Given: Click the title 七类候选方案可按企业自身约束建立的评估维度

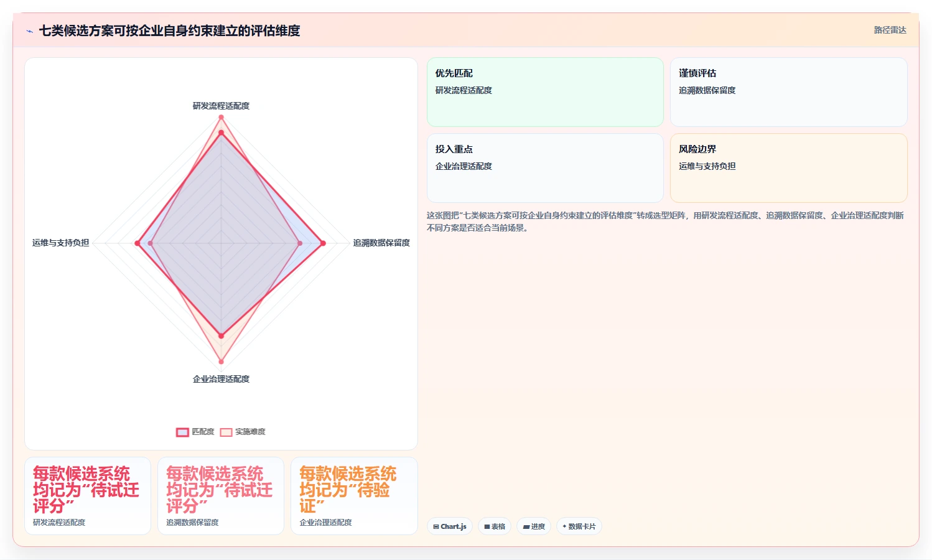Looking at the screenshot, I should pyautogui.click(x=169, y=31).
